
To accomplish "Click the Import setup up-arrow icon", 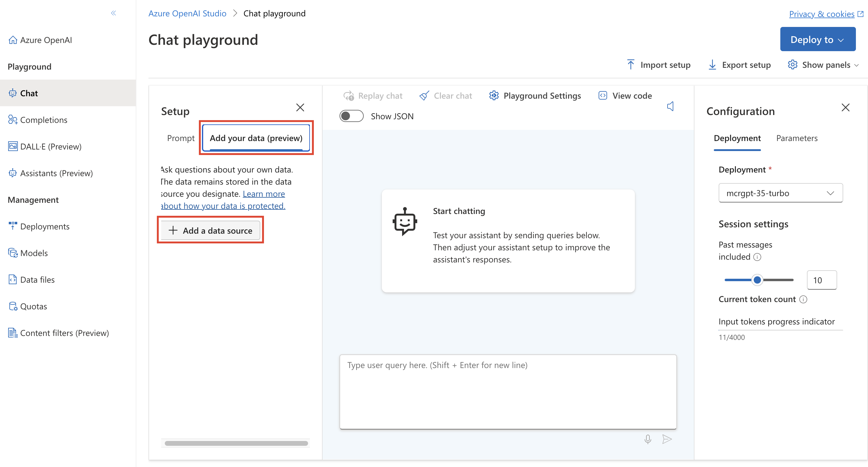I will [631, 64].
